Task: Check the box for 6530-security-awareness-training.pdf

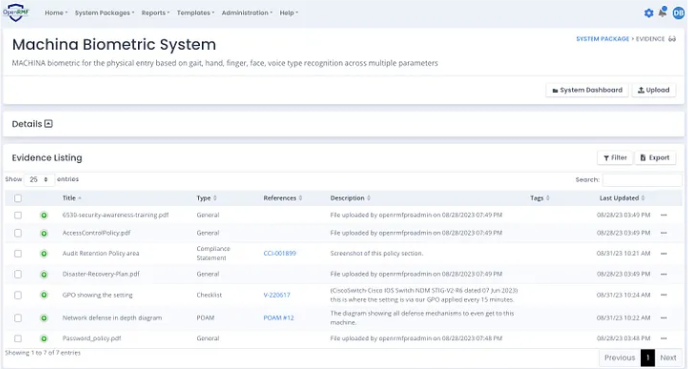Action: click(18, 215)
